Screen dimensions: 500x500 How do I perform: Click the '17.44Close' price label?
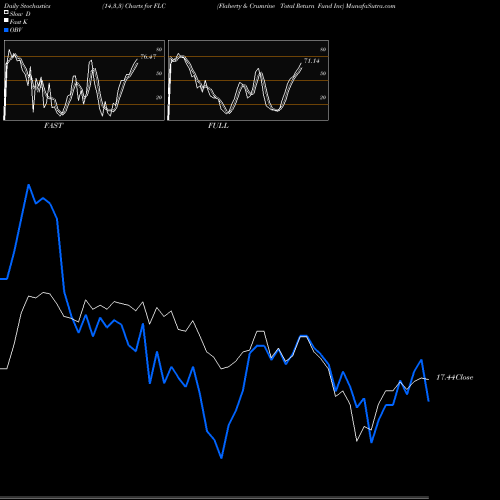coord(455,377)
